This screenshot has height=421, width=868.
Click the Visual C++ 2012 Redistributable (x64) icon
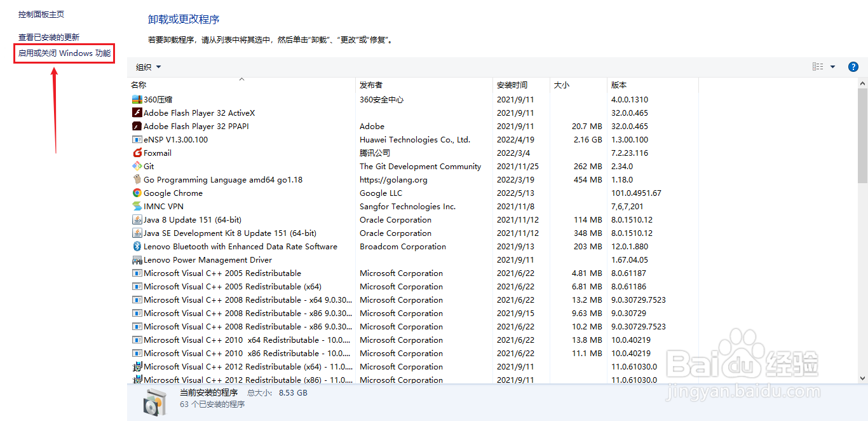click(137, 366)
